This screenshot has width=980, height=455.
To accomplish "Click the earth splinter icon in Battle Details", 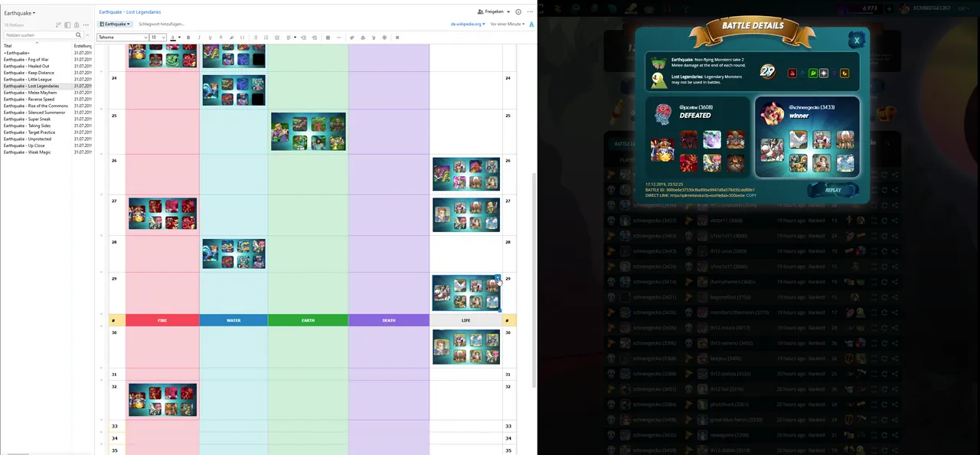I will 813,74.
